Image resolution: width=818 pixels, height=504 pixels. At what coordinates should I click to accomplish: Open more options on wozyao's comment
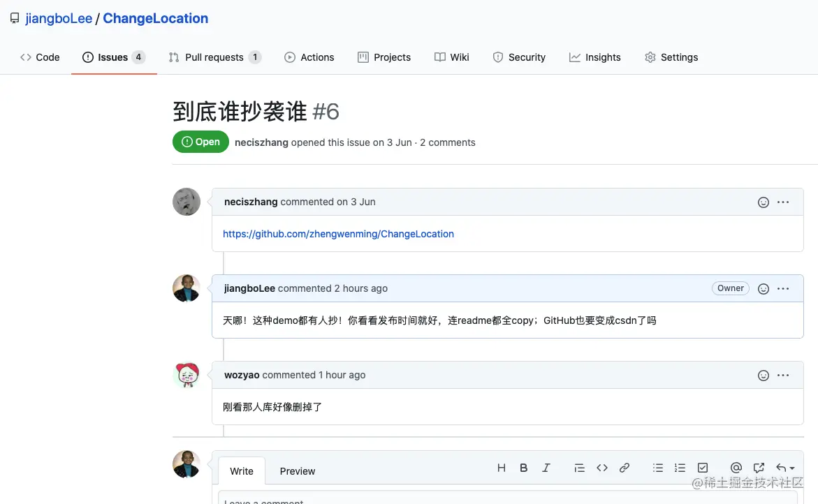[x=783, y=376]
